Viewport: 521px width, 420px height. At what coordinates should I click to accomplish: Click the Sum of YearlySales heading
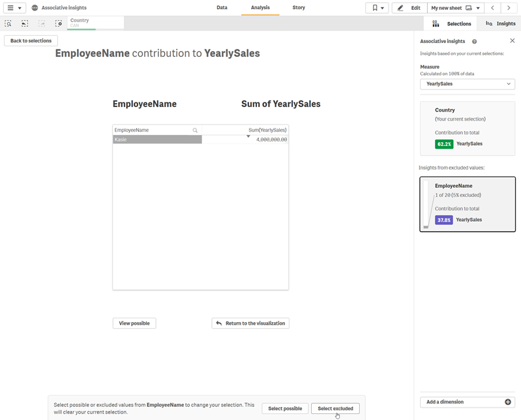(281, 104)
